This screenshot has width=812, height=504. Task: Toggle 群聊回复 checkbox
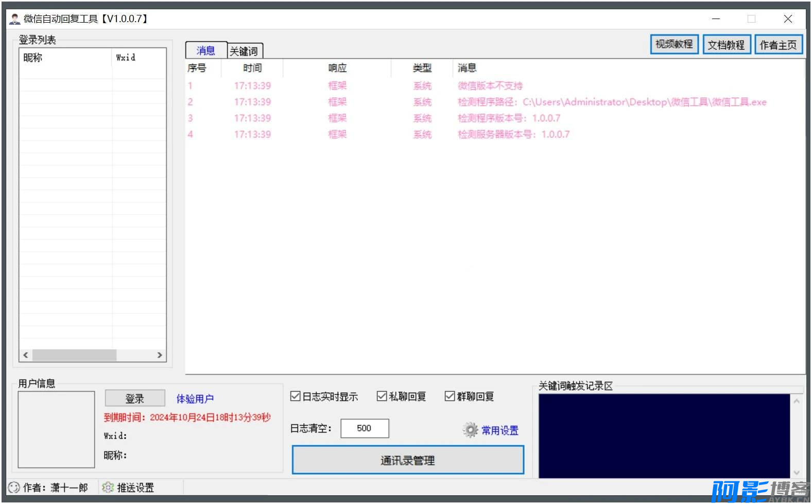point(450,396)
